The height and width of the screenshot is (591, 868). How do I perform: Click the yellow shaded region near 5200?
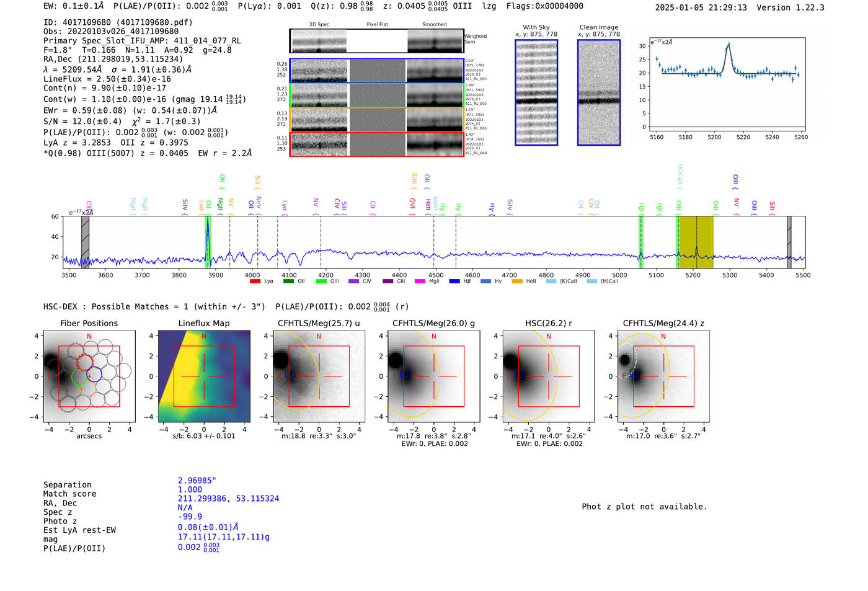(697, 242)
